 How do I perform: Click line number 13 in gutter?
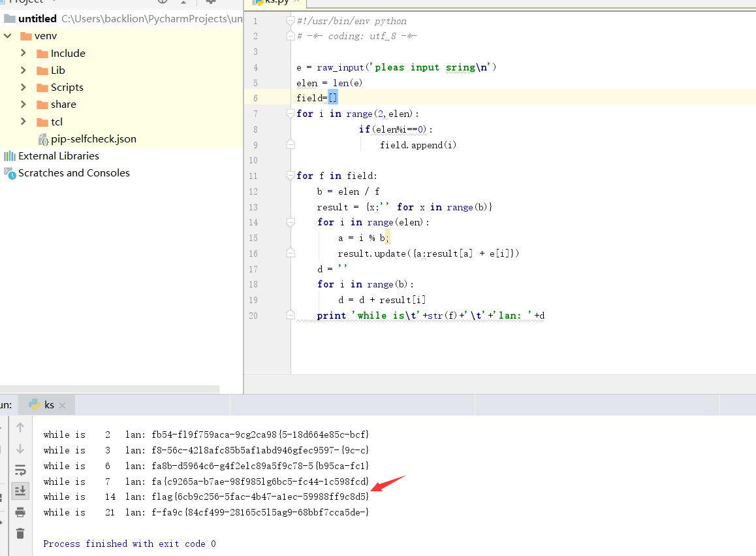point(253,207)
